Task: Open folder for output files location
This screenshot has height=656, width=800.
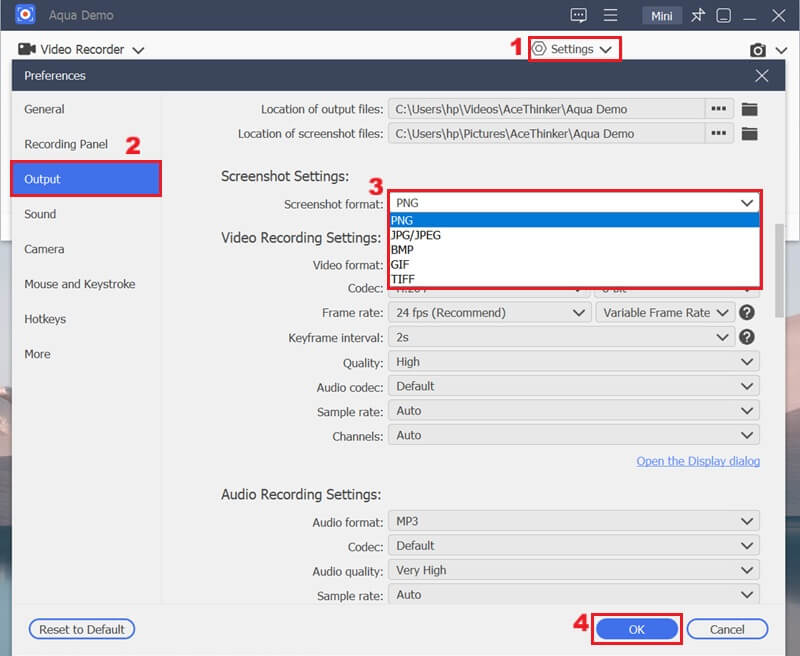Action: 749,109
